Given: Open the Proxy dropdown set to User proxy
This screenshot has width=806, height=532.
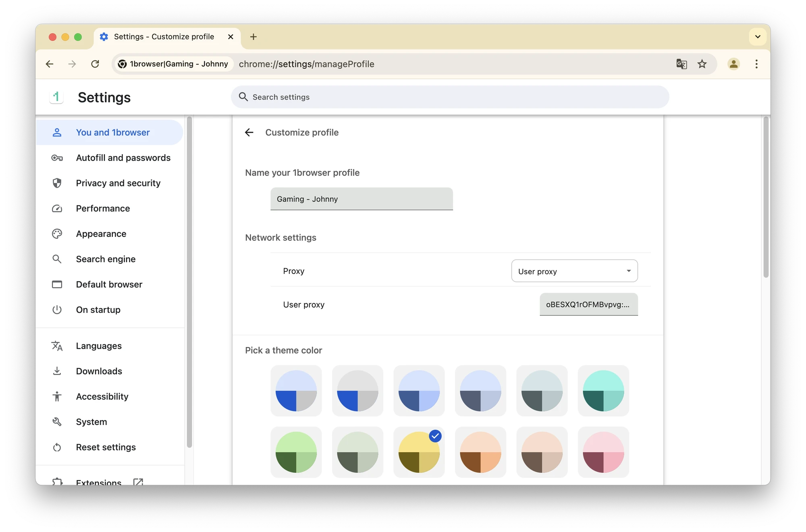Looking at the screenshot, I should [x=574, y=271].
